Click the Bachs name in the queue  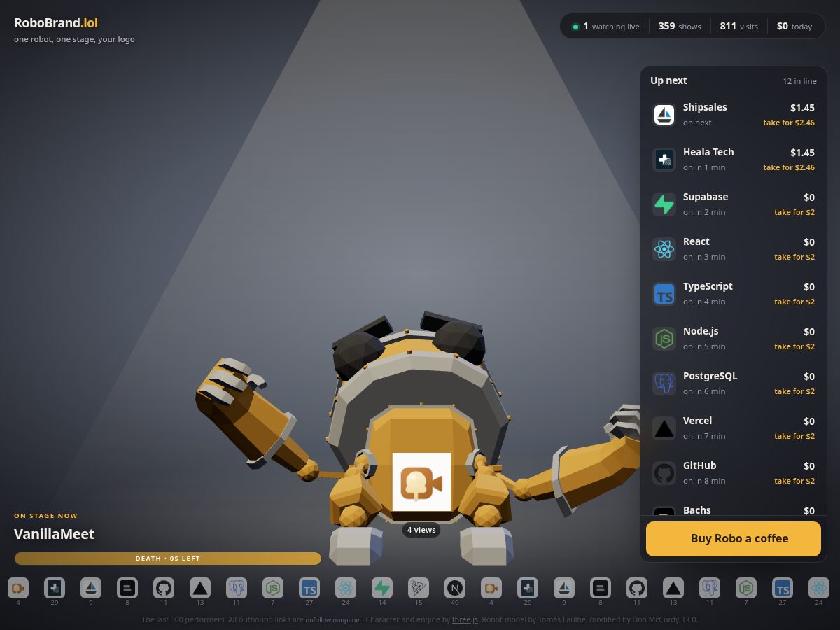[696, 510]
